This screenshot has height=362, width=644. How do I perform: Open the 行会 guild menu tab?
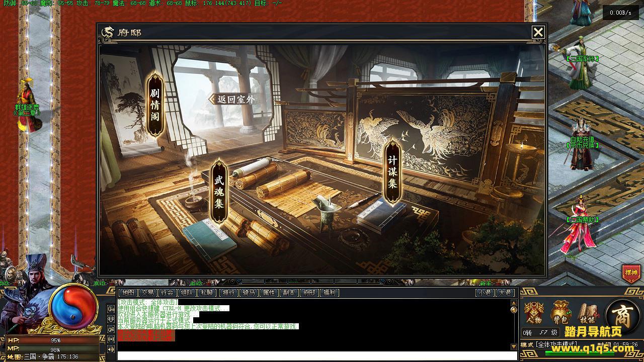[x=167, y=293]
